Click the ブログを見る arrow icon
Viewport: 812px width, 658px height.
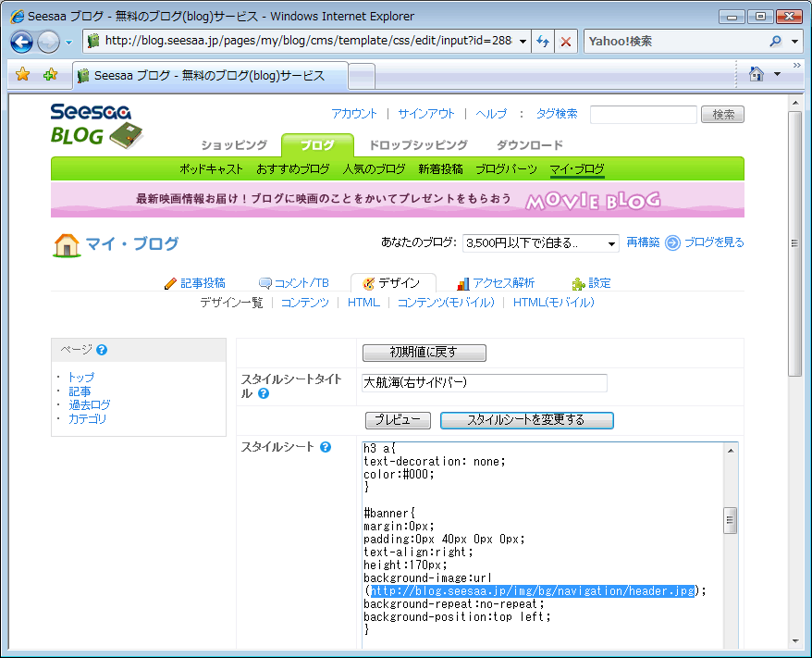(672, 242)
